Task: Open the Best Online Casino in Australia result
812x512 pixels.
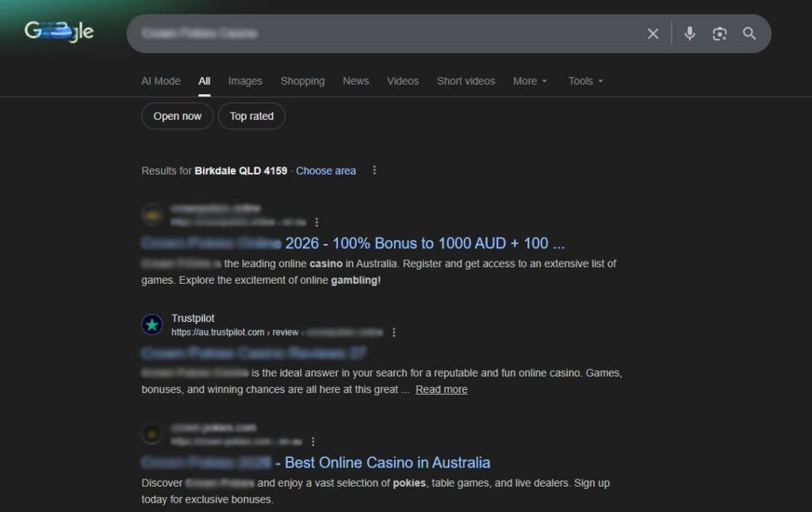Action: coord(386,462)
